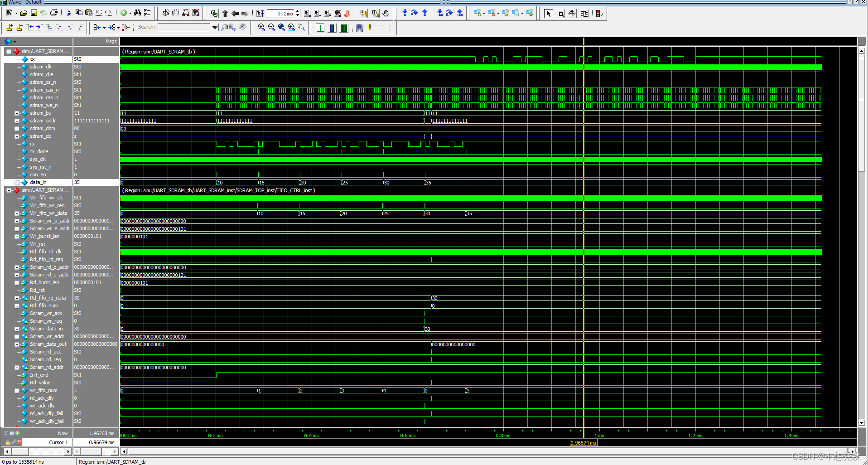Screen dimensions: 868x465
Task: Select the tx_done signal
Action: pos(39,151)
